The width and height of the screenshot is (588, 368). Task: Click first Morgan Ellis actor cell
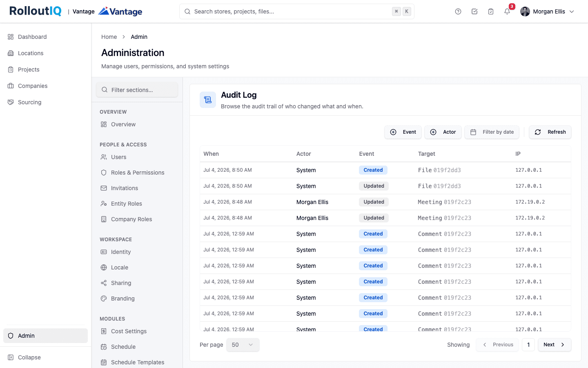(312, 202)
